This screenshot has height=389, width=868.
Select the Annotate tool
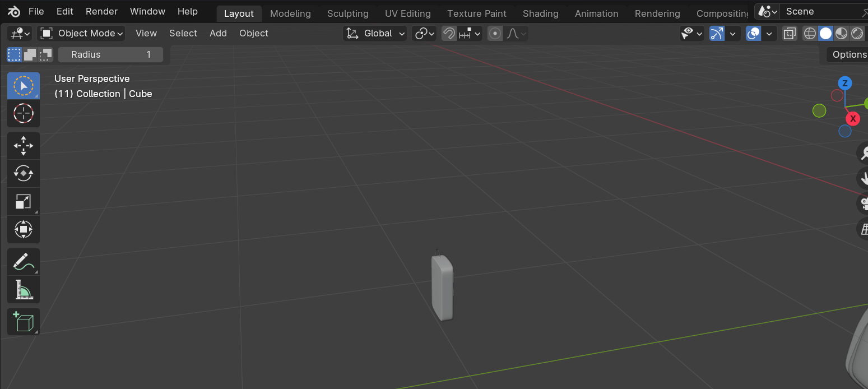(23, 261)
